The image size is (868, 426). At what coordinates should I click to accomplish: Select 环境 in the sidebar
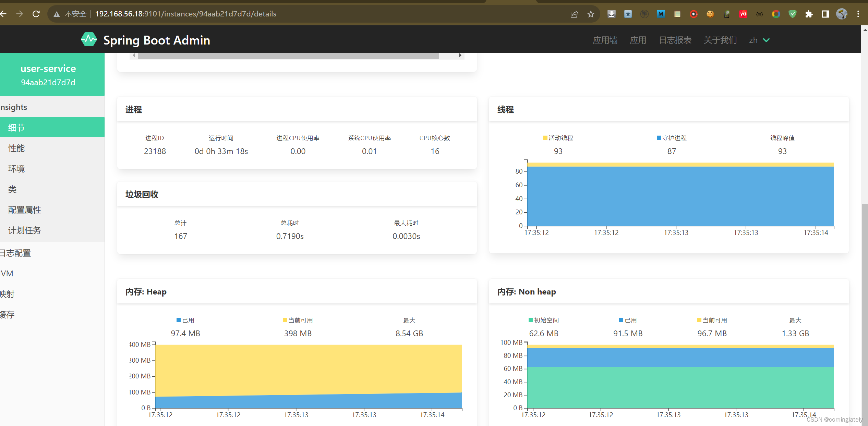click(x=52, y=168)
